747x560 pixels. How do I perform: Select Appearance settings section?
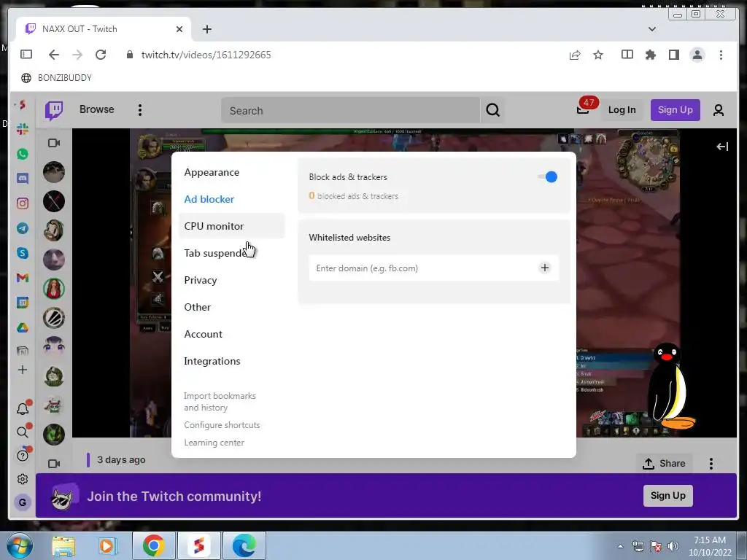(x=212, y=172)
